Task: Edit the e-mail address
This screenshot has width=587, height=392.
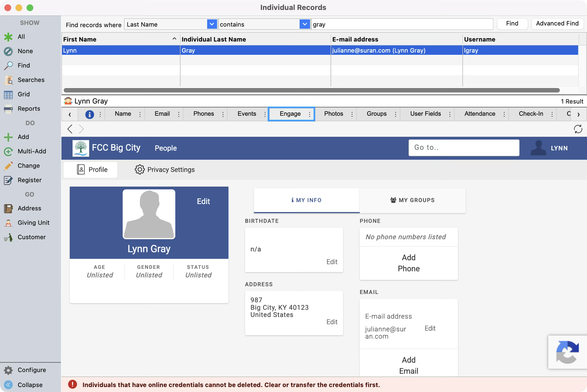Action: [x=430, y=328]
